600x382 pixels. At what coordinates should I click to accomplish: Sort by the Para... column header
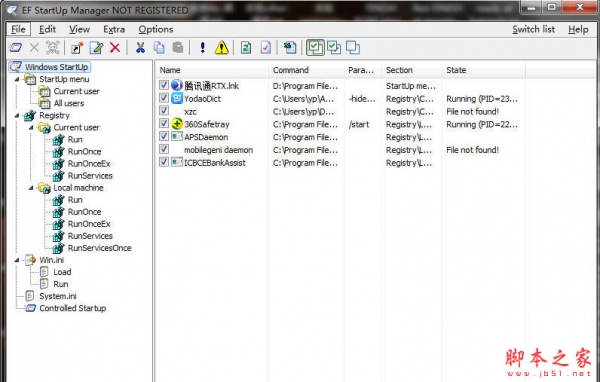tap(363, 70)
